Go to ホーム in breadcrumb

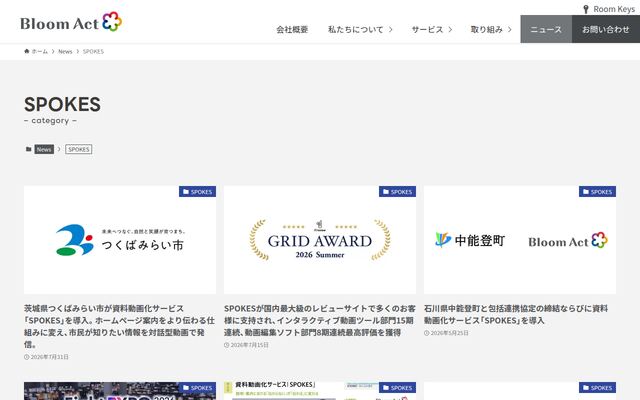[x=40, y=51]
